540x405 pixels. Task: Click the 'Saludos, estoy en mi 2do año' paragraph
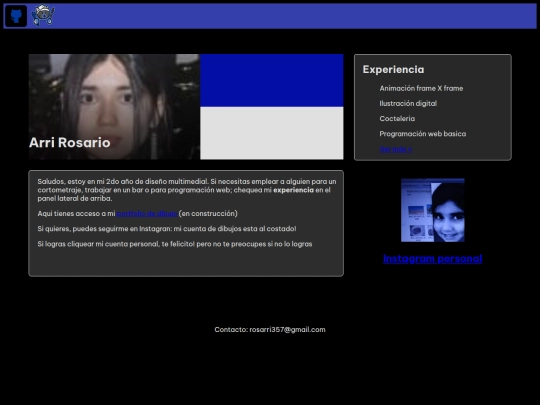[x=187, y=190]
